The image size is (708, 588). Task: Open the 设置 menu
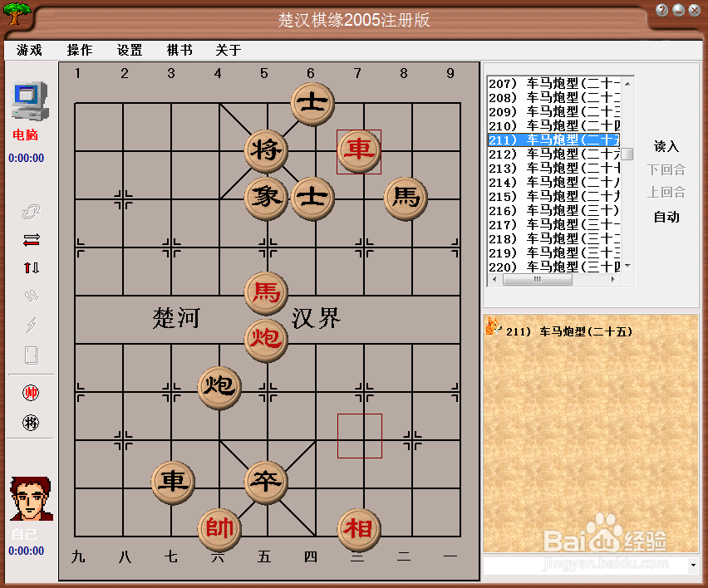pos(130,50)
